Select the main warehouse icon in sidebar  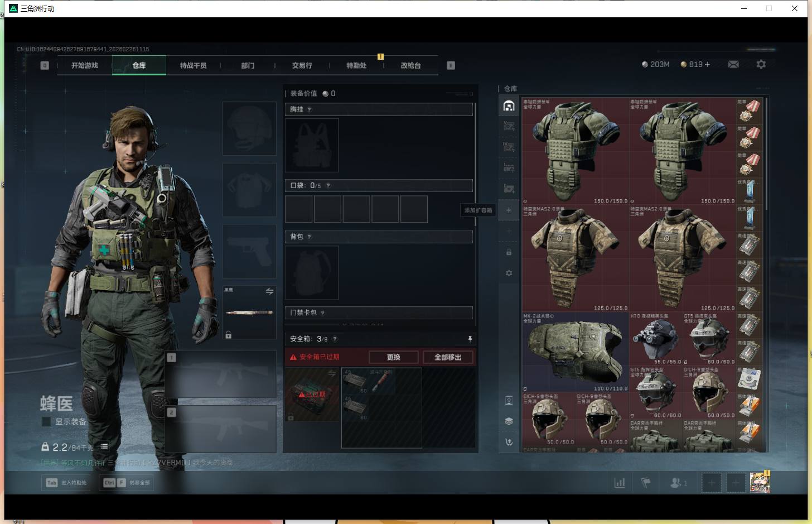click(x=509, y=106)
